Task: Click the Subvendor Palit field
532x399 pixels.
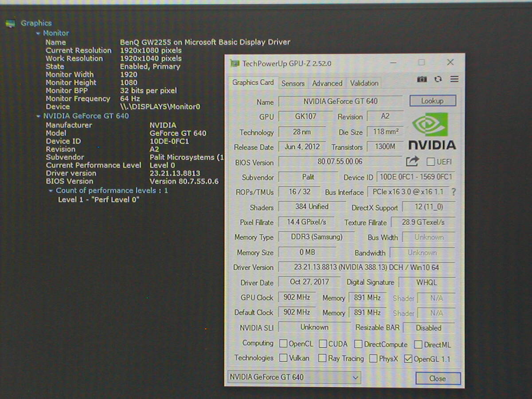Action: (308, 177)
